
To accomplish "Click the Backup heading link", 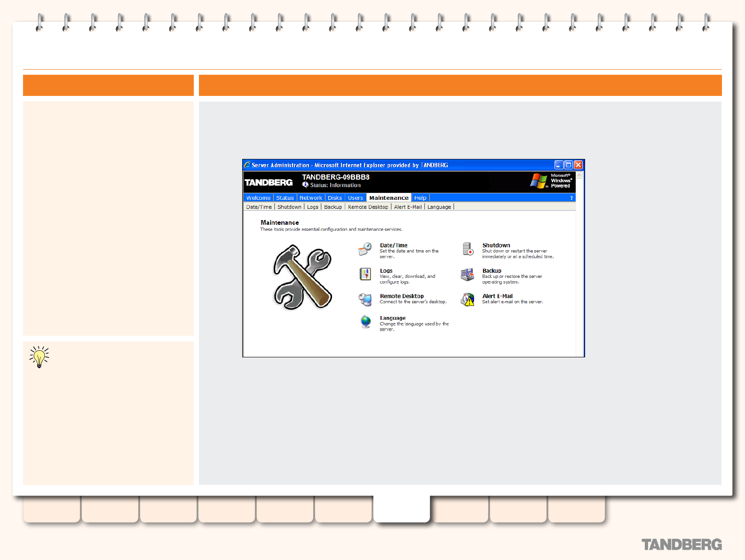I will (492, 271).
